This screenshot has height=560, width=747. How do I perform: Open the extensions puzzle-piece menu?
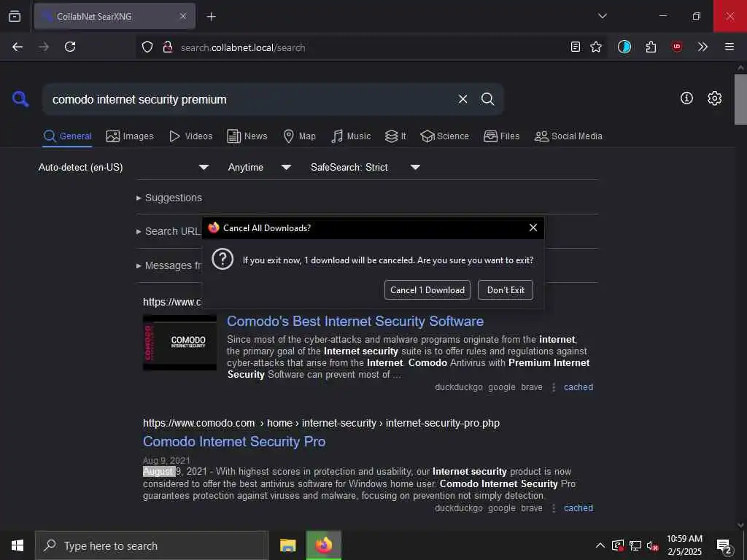click(651, 47)
